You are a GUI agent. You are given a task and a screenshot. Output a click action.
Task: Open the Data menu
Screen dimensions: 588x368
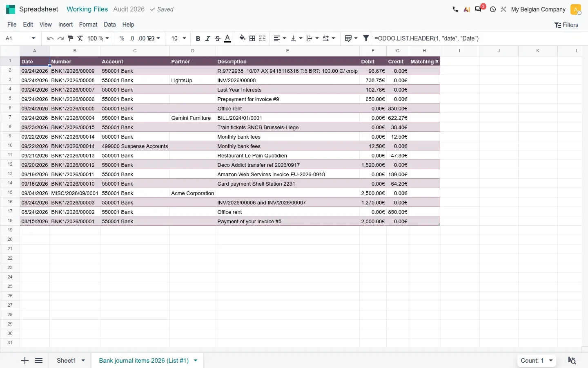(110, 25)
